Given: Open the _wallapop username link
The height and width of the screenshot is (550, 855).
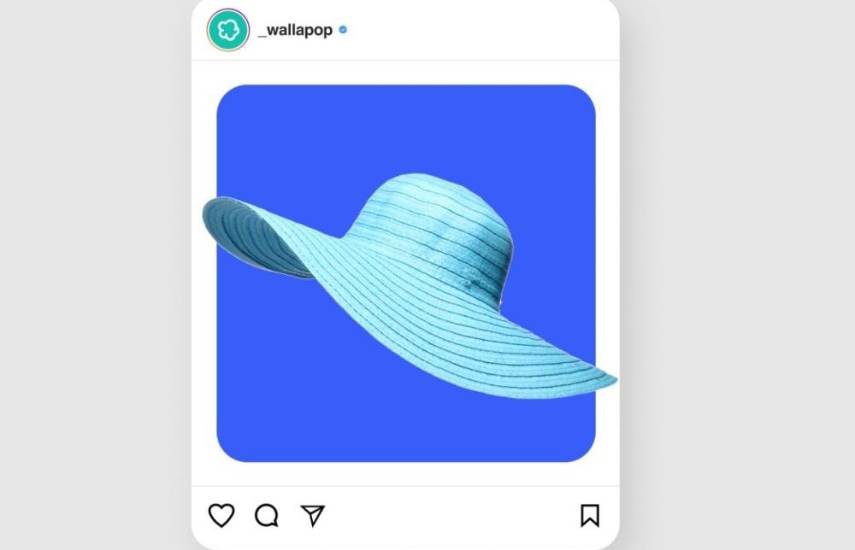Looking at the screenshot, I should 295,30.
